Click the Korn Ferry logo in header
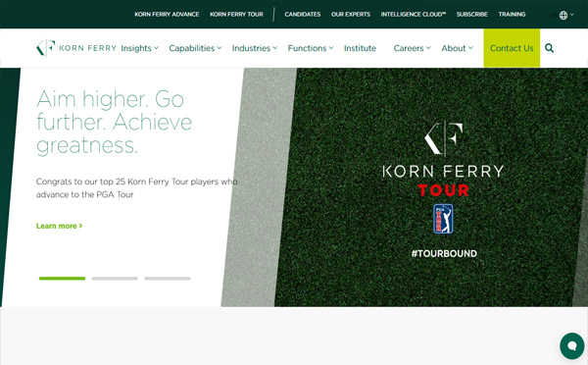Image resolution: width=588 pixels, height=365 pixels. pyautogui.click(x=76, y=48)
